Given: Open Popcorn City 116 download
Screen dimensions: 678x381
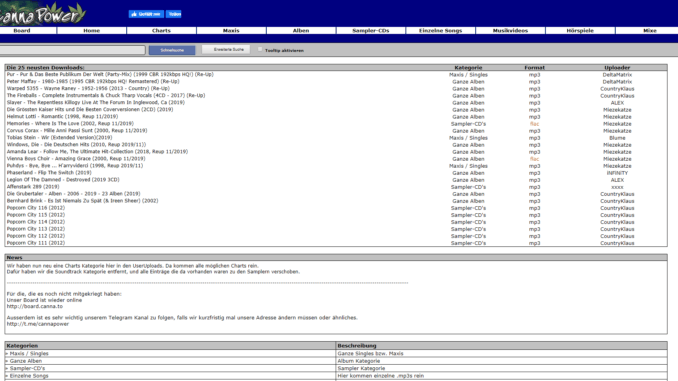Looking at the screenshot, I should tap(36, 208).
